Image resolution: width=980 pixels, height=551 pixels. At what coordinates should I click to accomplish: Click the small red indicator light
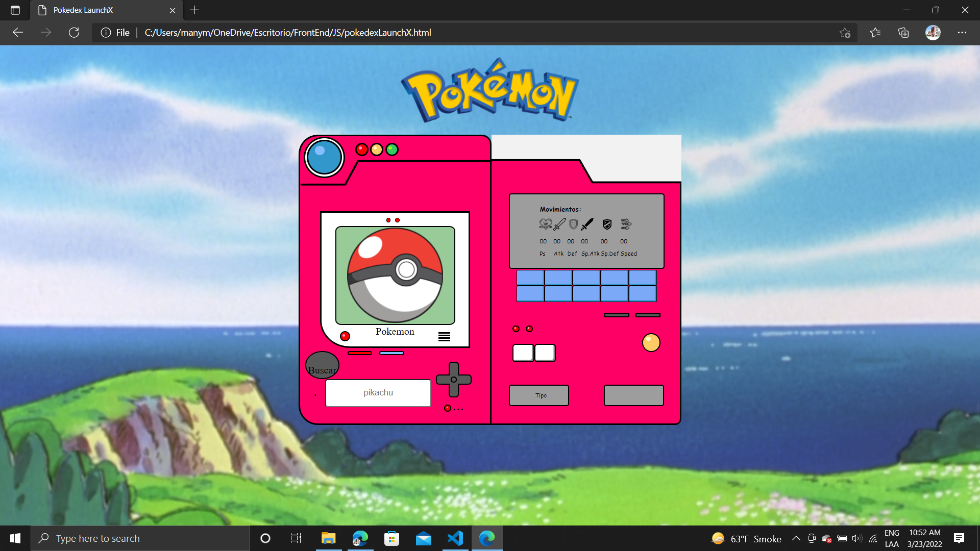pos(361,149)
